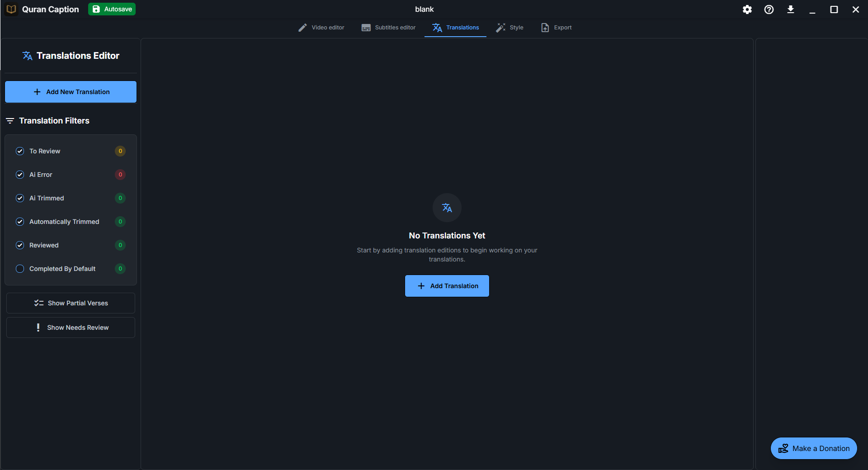The image size is (868, 470).
Task: Enable the Completed By Default filter
Action: click(x=20, y=269)
